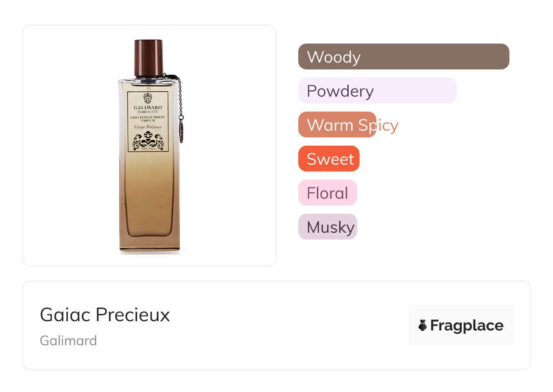Click the ornamental emblem on the bottle label

tap(148, 141)
